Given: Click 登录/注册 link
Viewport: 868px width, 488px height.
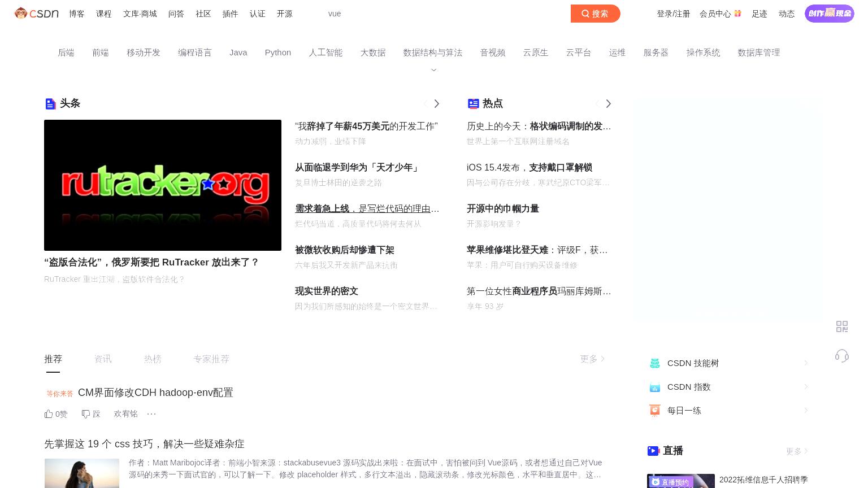Looking at the screenshot, I should point(674,14).
